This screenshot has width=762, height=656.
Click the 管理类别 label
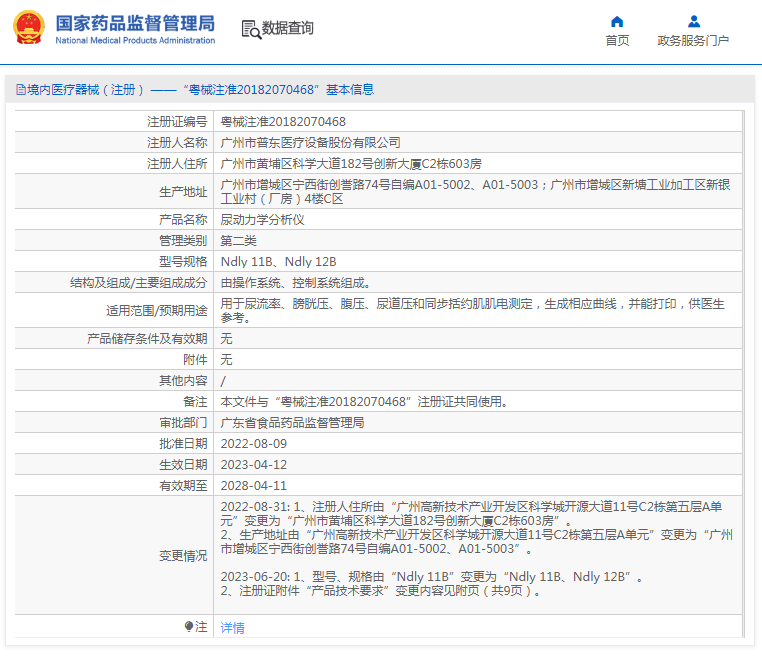point(183,241)
